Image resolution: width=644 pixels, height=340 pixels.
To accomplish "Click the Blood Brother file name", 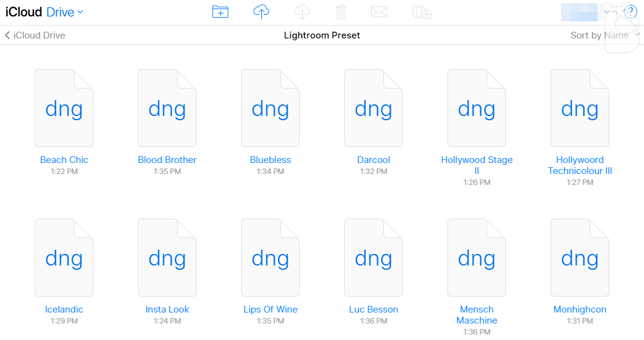I will [x=167, y=160].
